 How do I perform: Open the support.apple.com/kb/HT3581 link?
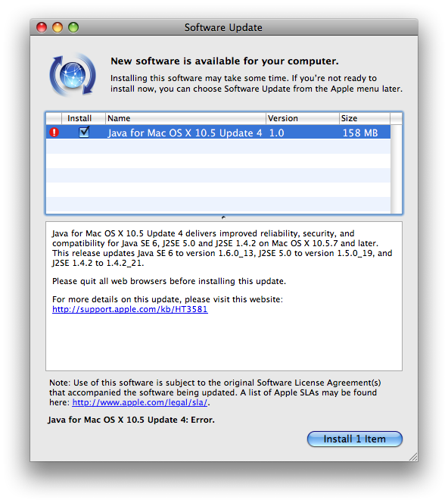pos(130,309)
